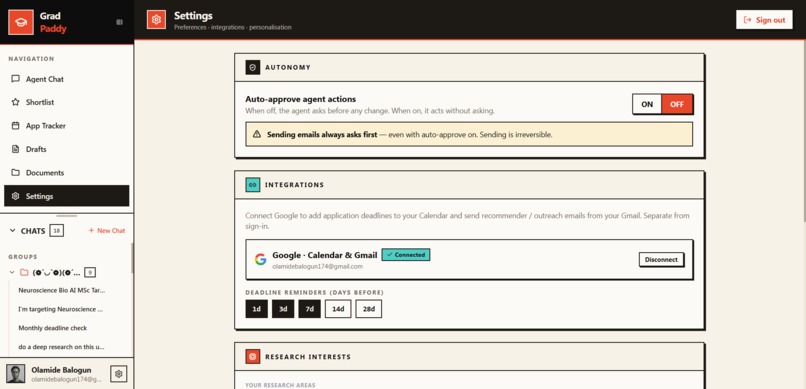
Task: Click the Drafts page icon
Action: [x=15, y=149]
